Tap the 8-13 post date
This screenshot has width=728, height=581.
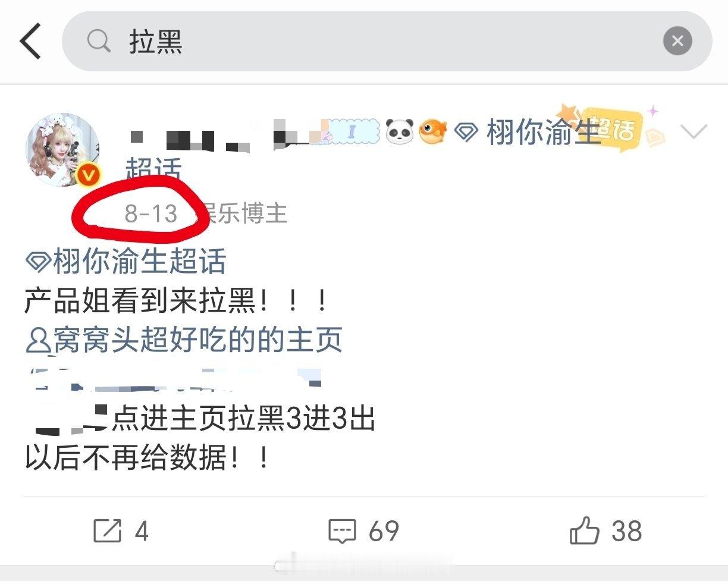pyautogui.click(x=151, y=213)
